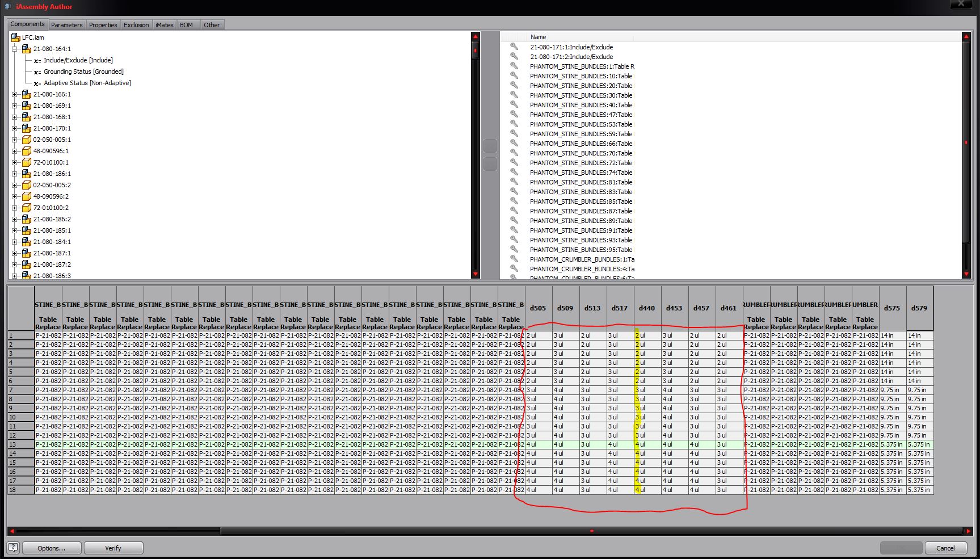The image size is (980, 559).
Task: Click the key icon beside PHANTOM_STINE_BUNDLES:1:Table
Action: (514, 66)
